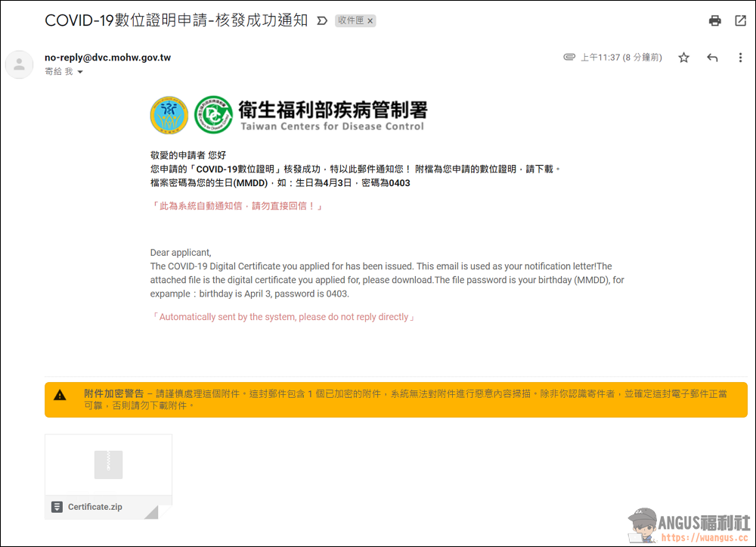Image resolution: width=756 pixels, height=547 pixels.
Task: Reply using the arrow icon
Action: tap(712, 58)
